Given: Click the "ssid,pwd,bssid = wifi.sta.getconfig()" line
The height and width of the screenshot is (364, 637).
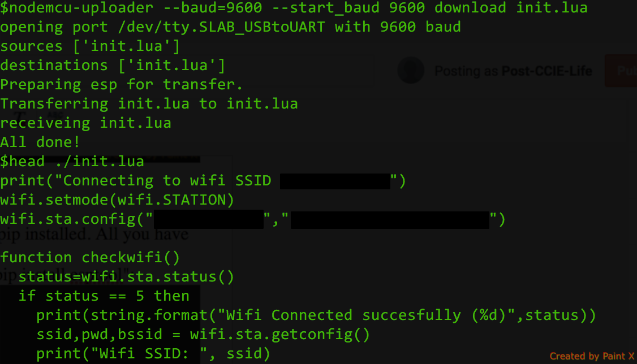Looking at the screenshot, I should [203, 335].
